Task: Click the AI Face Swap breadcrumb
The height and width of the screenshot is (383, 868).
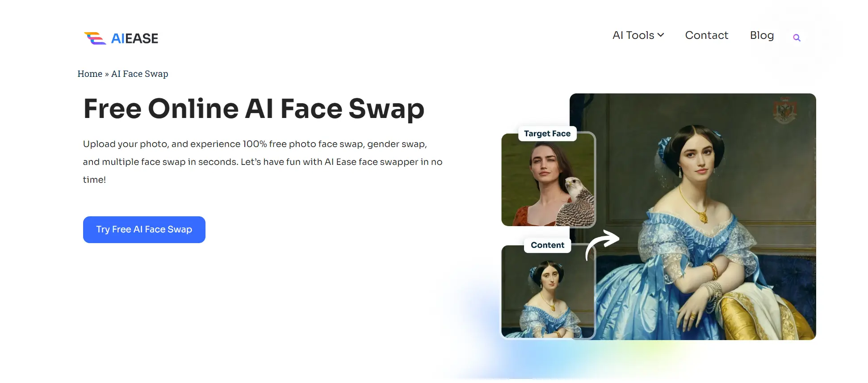Action: coord(140,74)
